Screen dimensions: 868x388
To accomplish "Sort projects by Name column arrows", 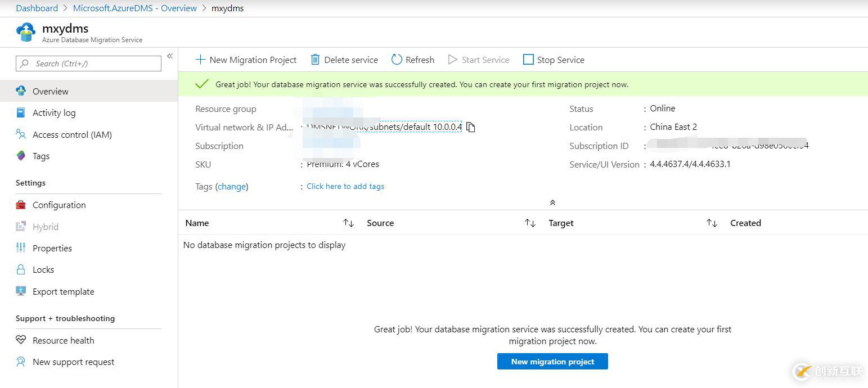I will point(348,223).
